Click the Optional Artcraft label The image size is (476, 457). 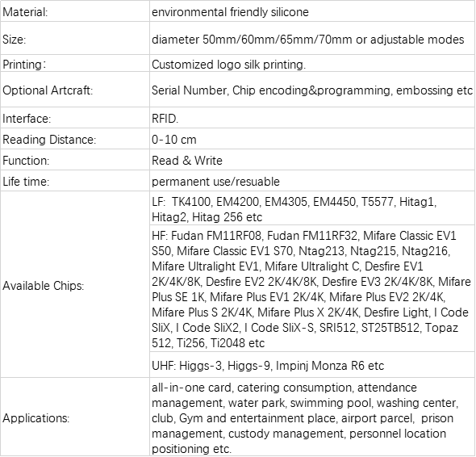click(48, 90)
